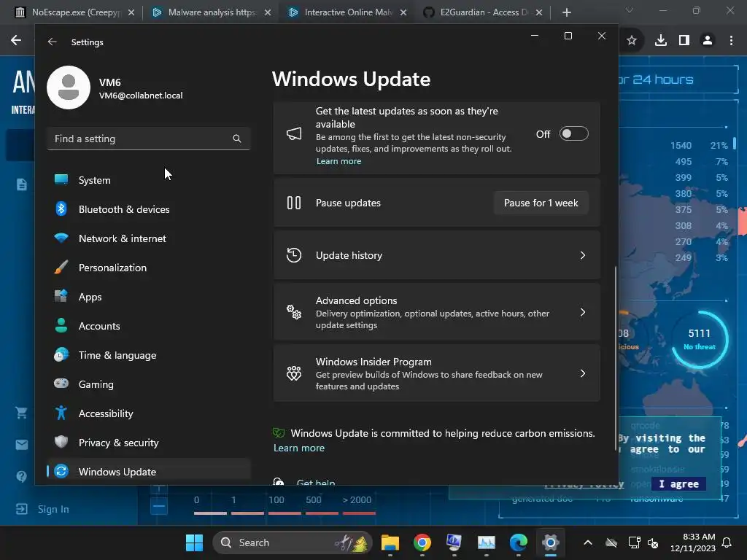Click Windows Insider Program people icon
Viewport: 747px width, 560px height.
click(294, 373)
